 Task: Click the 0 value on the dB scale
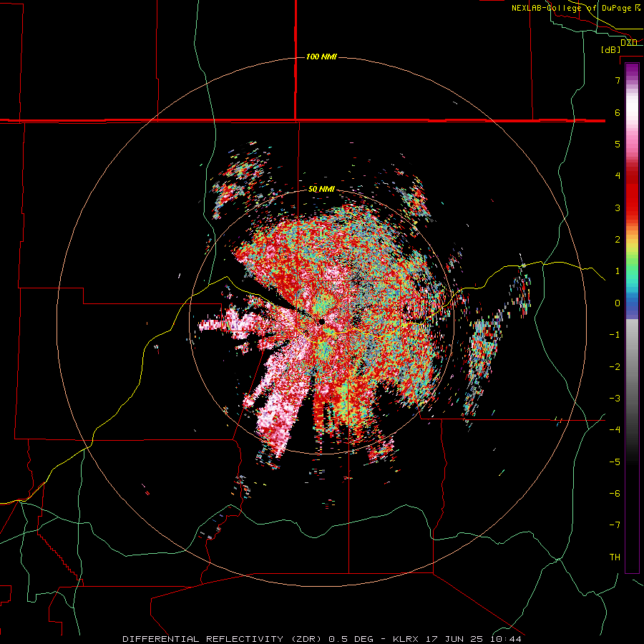click(x=618, y=303)
